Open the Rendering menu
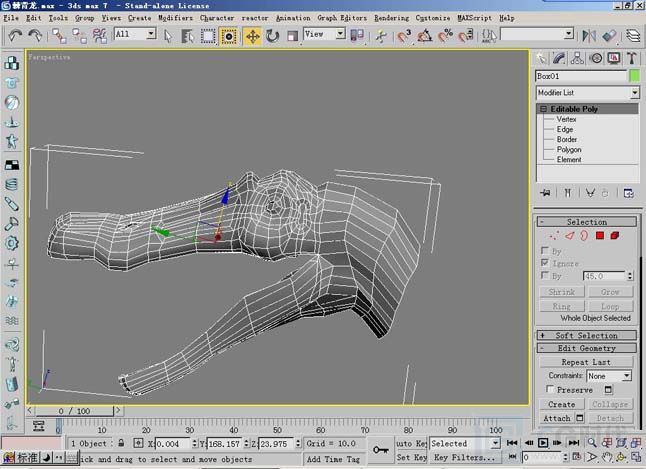This screenshot has width=646, height=469. [x=391, y=18]
